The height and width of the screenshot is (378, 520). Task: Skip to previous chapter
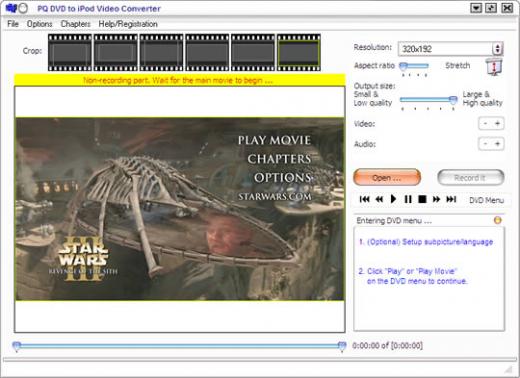pyautogui.click(x=365, y=199)
